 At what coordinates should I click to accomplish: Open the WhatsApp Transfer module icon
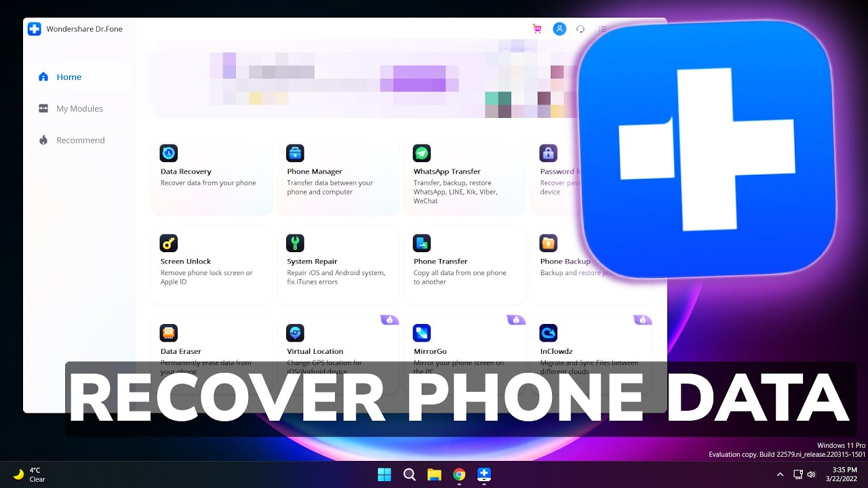(x=422, y=153)
